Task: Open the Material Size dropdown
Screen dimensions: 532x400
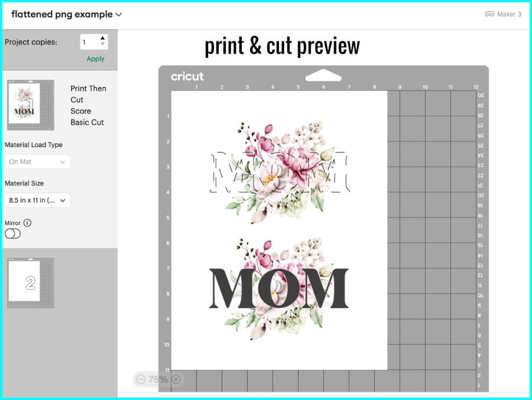Action: click(37, 200)
